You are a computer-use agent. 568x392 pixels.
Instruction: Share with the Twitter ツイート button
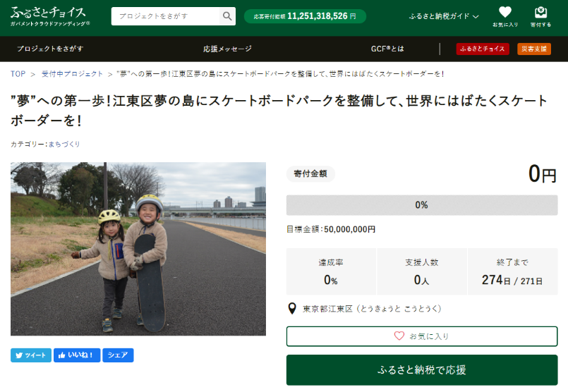tap(31, 355)
